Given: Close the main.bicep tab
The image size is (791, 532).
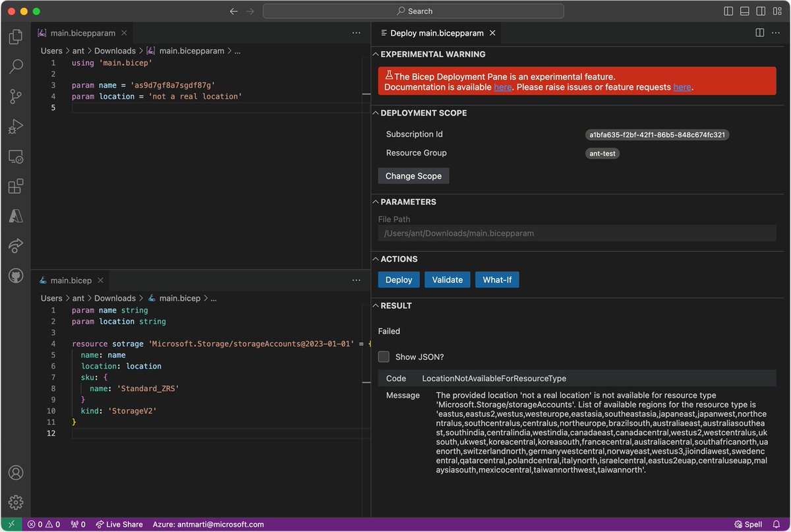Looking at the screenshot, I should 101,281.
